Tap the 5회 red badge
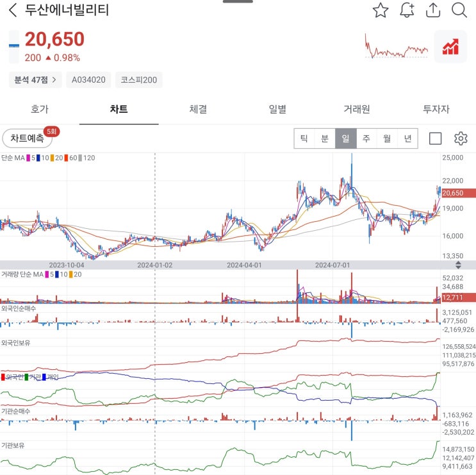The image size is (476, 475). point(52,132)
